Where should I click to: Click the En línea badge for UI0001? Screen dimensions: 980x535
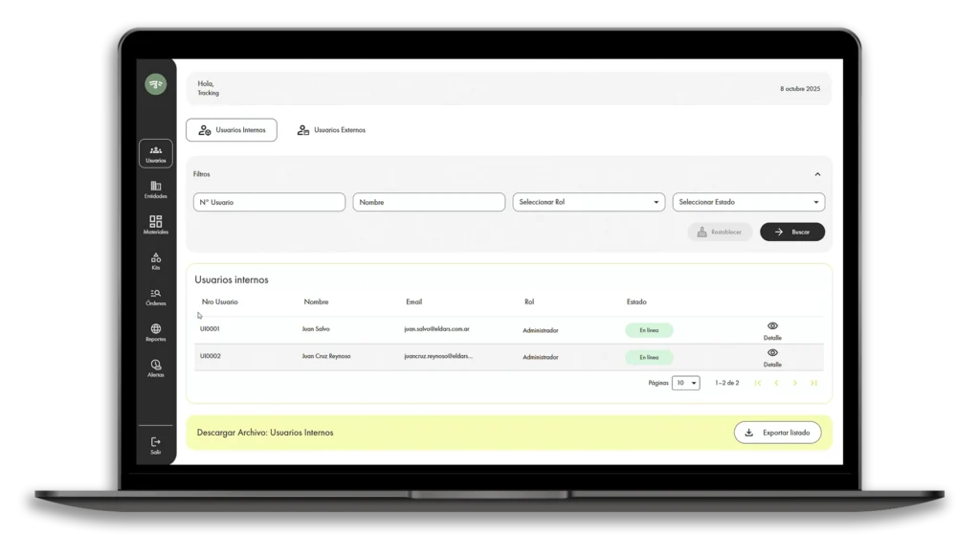point(649,330)
